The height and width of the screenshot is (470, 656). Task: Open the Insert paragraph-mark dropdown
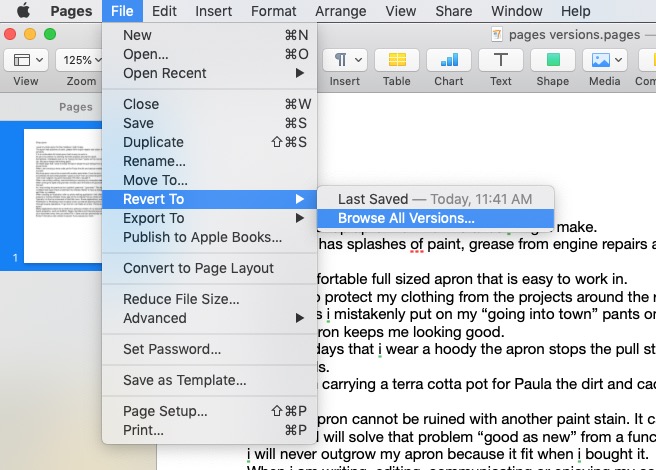344,60
